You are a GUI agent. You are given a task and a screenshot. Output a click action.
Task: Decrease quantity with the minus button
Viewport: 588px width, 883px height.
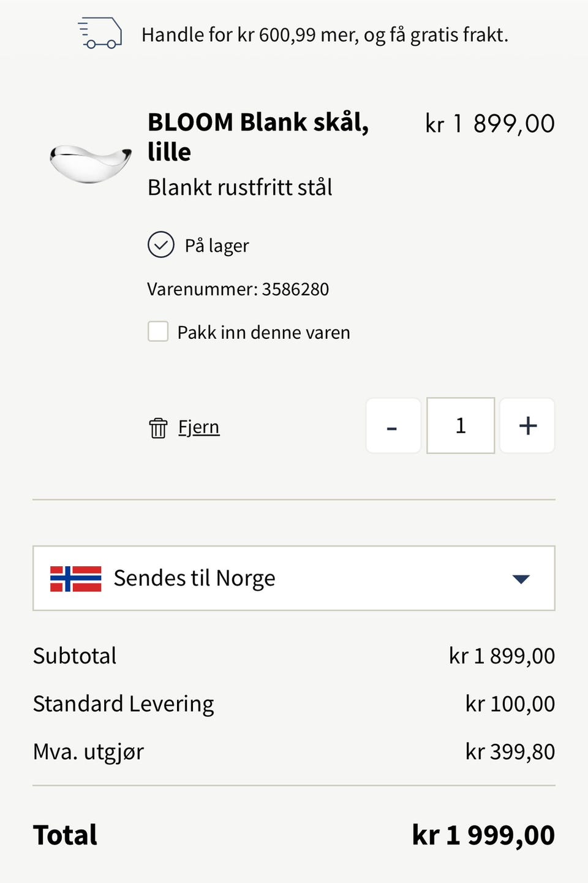point(393,426)
